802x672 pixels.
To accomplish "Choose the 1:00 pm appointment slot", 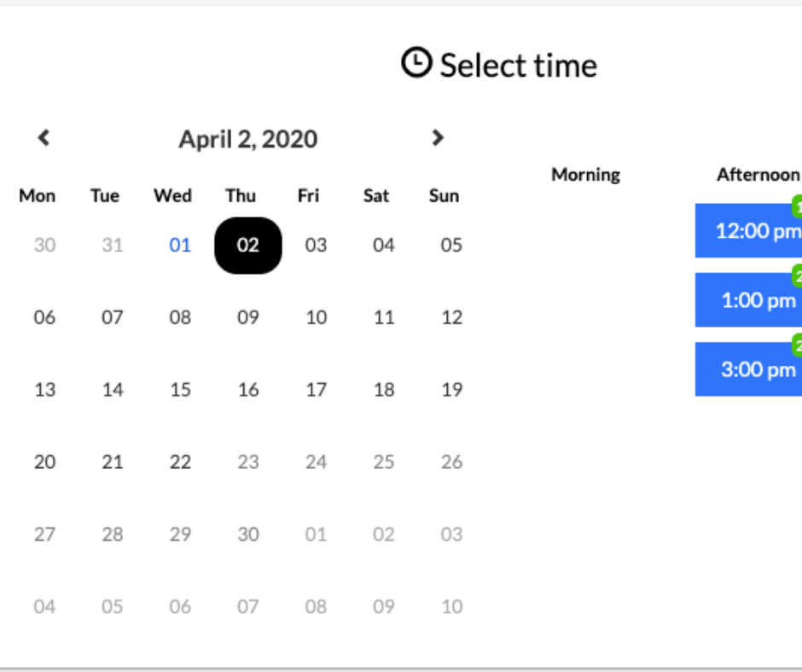I will [x=748, y=300].
